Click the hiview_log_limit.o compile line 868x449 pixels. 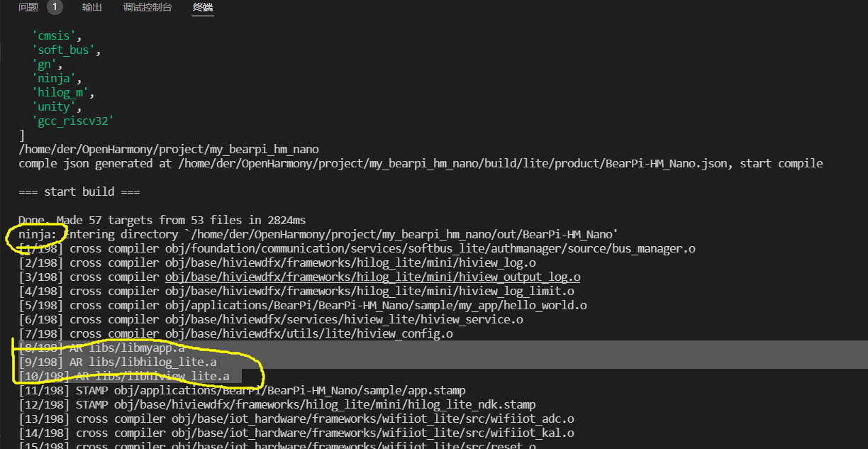click(x=296, y=291)
